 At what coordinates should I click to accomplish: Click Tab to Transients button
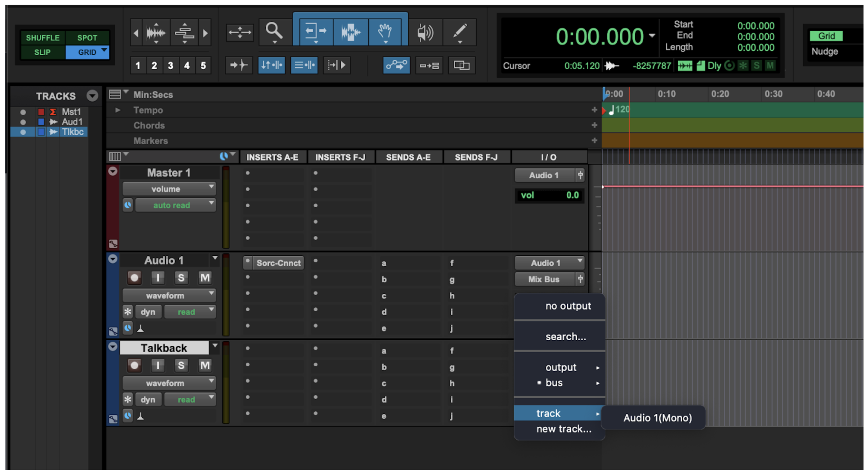(239, 65)
